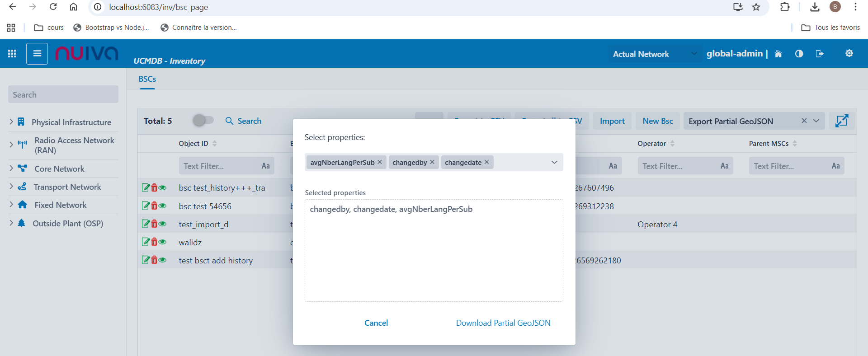Click the expand fullscreen table icon
Image resolution: width=868 pixels, height=356 pixels.
point(841,121)
